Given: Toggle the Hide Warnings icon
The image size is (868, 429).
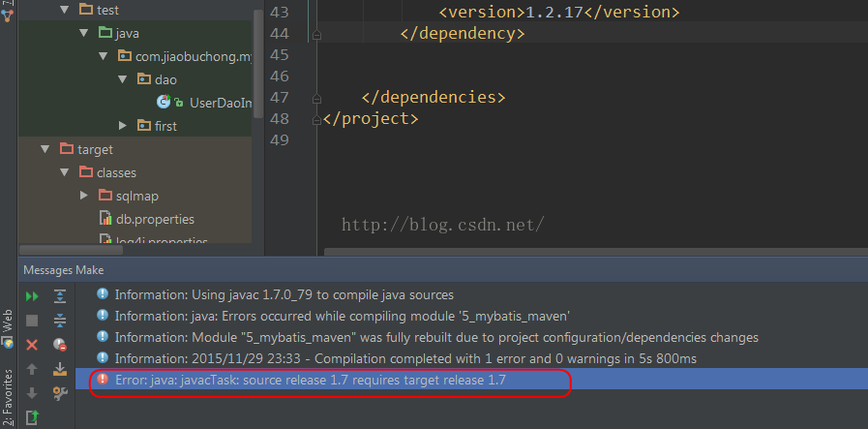Looking at the screenshot, I should [60, 345].
